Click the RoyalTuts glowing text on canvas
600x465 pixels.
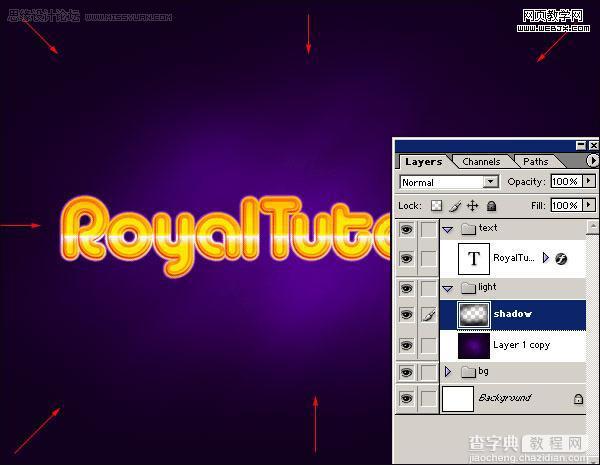pyautogui.click(x=226, y=235)
